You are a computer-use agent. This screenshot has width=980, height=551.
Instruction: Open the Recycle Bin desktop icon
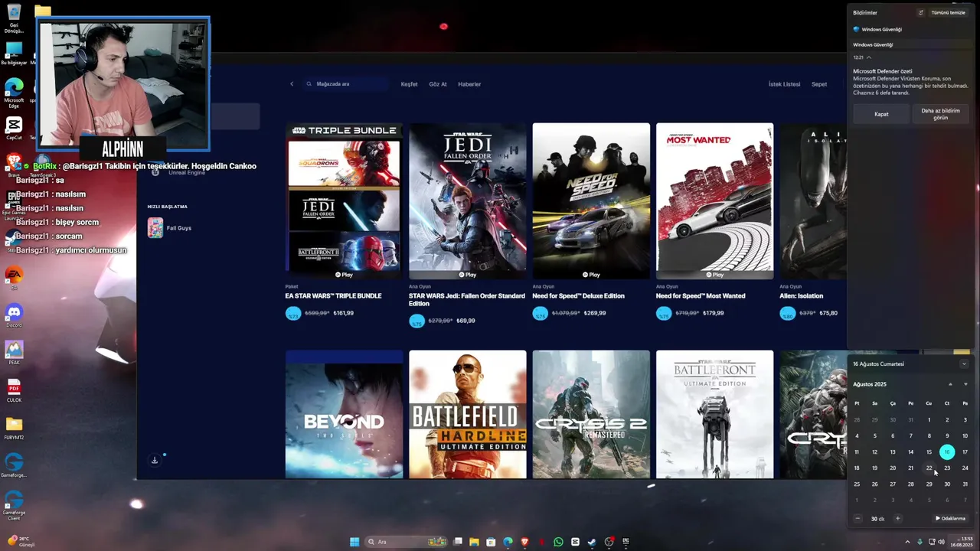(x=14, y=17)
